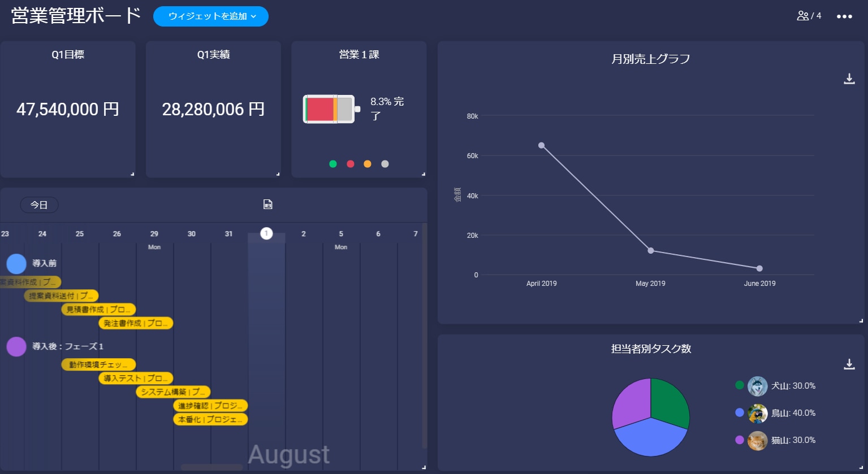Click the blue 導入前 group circle

point(16,264)
